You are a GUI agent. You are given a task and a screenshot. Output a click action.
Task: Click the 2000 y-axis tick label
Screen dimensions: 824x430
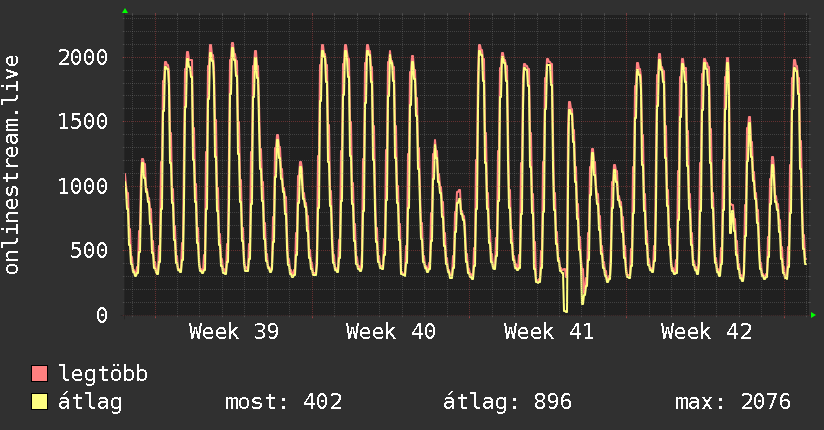(x=83, y=57)
